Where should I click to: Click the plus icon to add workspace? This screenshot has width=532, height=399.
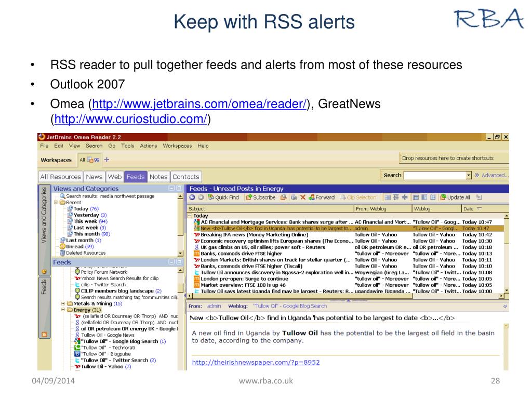(x=107, y=159)
